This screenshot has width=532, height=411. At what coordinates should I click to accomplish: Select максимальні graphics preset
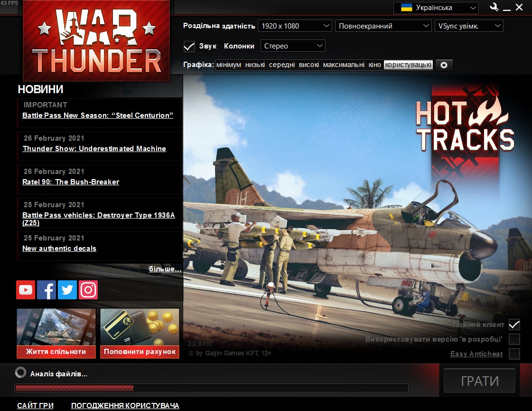pos(344,65)
